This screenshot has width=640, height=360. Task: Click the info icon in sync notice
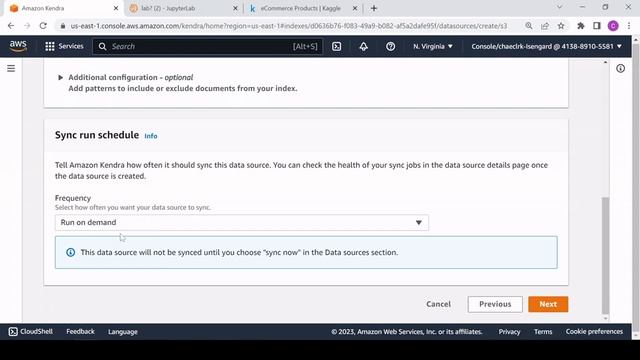pyautogui.click(x=71, y=252)
